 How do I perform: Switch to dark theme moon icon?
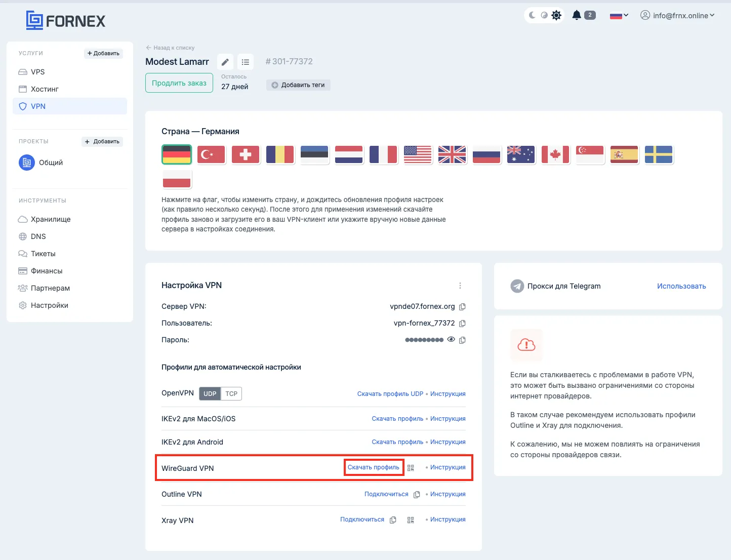(532, 15)
